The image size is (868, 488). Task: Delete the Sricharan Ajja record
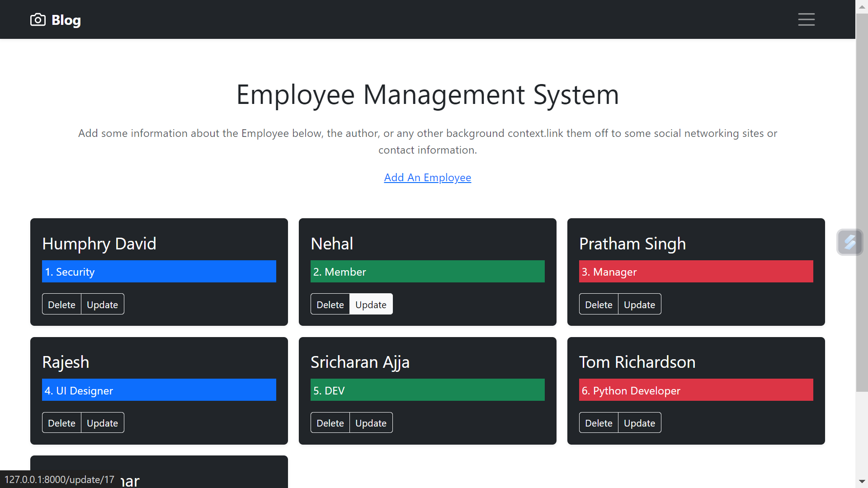click(x=330, y=422)
